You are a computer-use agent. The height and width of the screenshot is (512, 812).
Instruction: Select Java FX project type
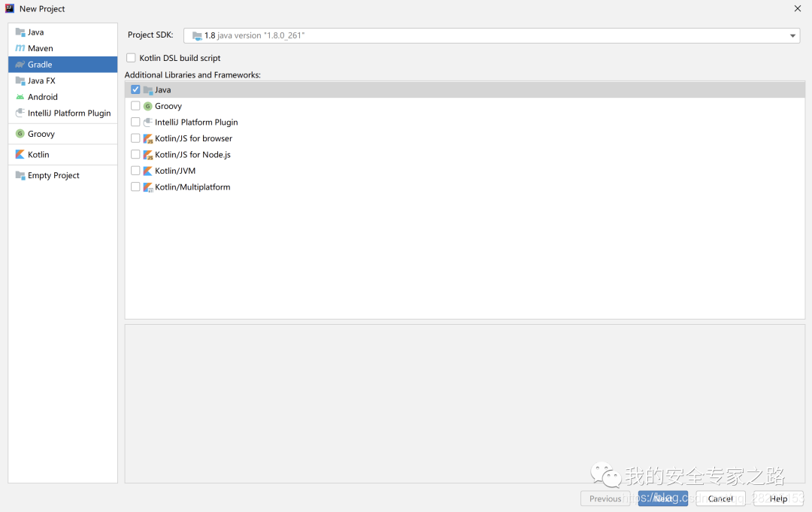pos(62,80)
